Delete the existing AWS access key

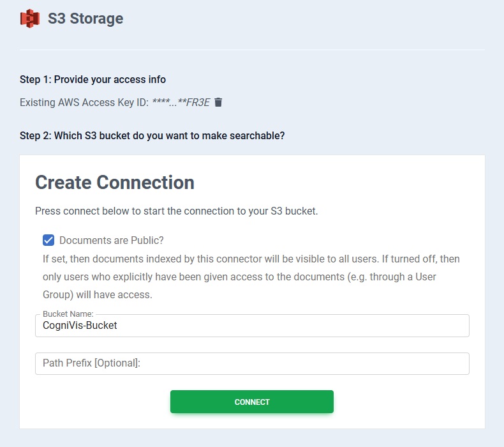(218, 102)
